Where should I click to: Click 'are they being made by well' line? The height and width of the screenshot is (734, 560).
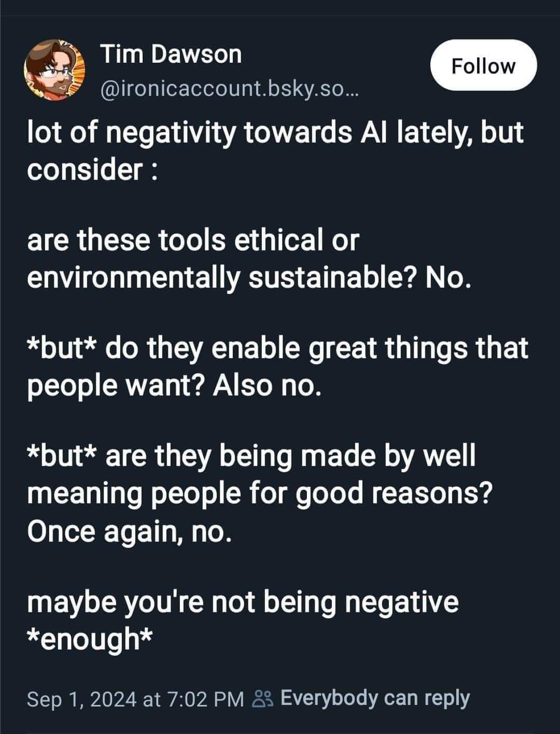290,457
